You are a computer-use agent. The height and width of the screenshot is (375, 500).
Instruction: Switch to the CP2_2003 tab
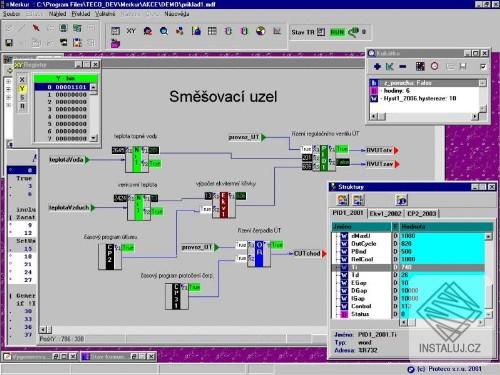(x=422, y=213)
